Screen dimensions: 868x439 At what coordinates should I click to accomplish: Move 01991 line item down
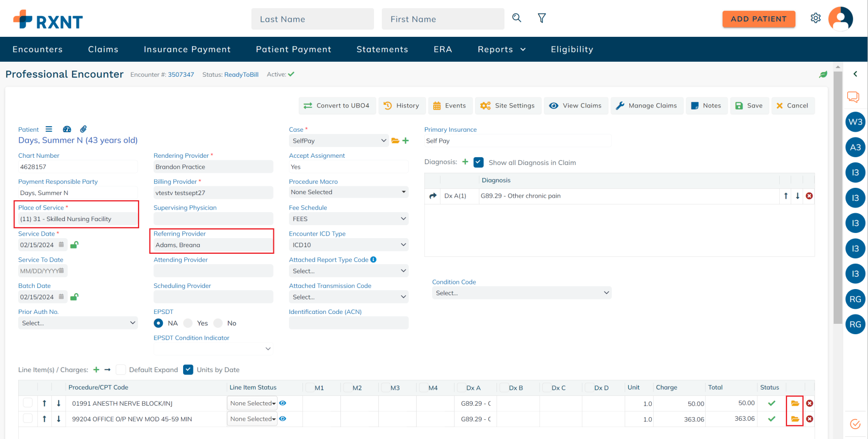point(59,403)
